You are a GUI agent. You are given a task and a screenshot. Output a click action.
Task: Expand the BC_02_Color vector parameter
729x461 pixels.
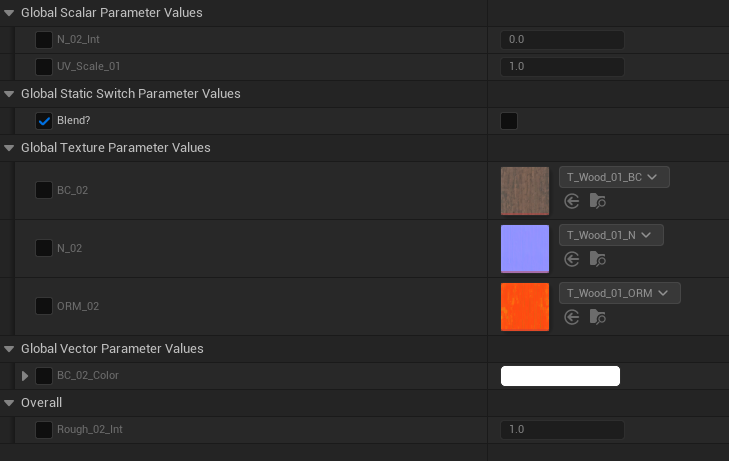pos(25,375)
